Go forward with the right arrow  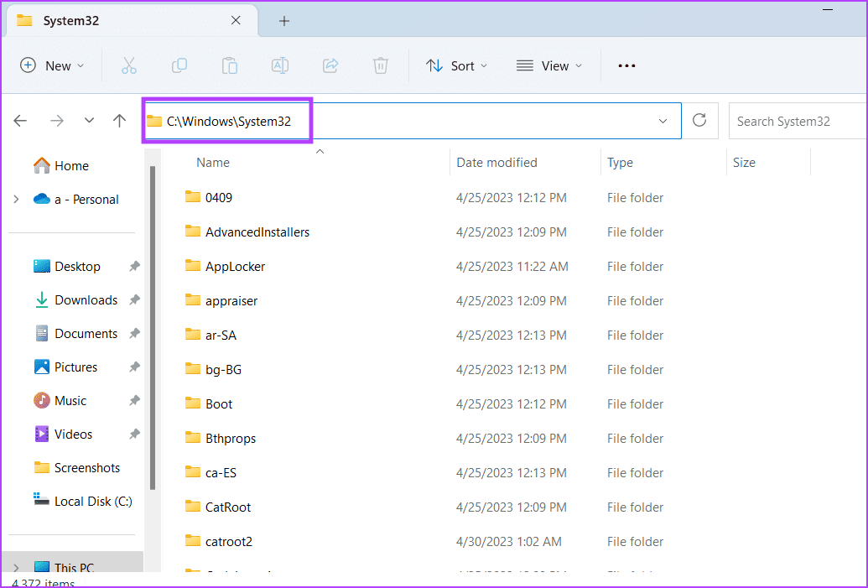57,121
